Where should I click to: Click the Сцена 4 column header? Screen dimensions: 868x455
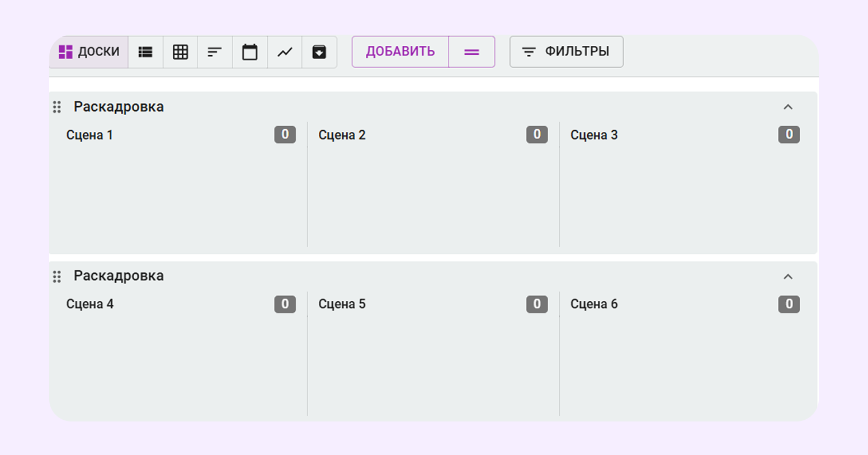[89, 304]
